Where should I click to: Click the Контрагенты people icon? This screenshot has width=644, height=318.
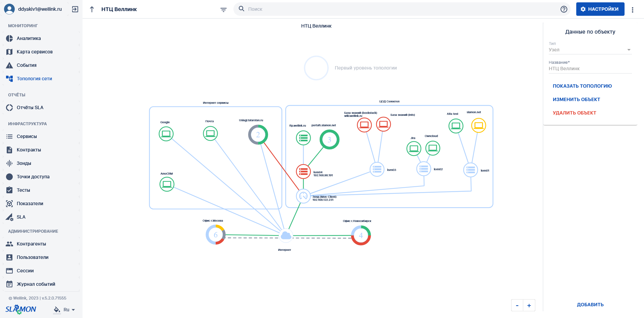(9, 244)
